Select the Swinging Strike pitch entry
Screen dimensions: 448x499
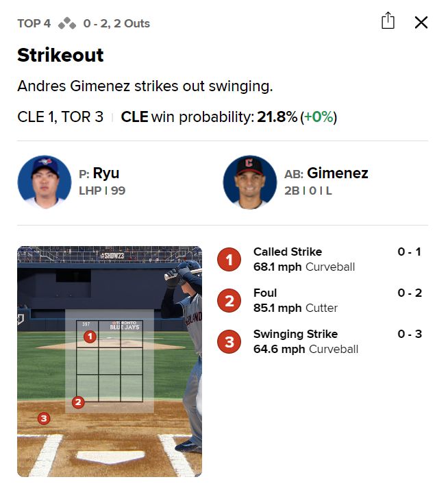[295, 334]
